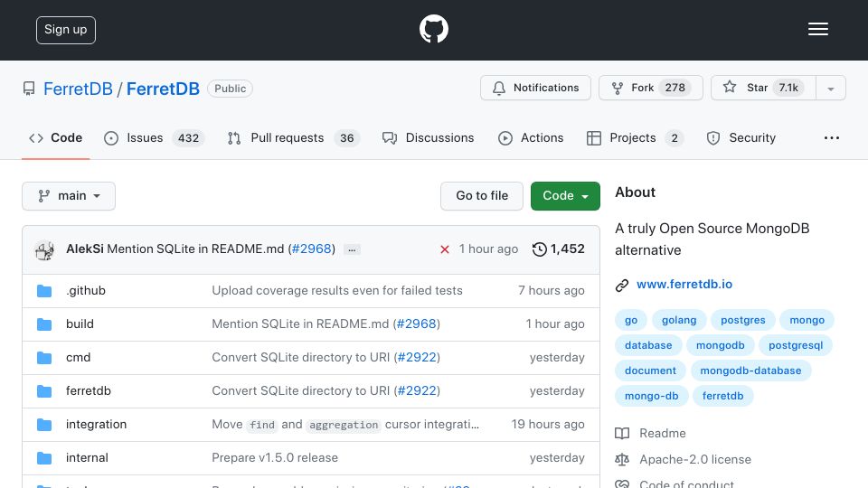The height and width of the screenshot is (488, 868).
Task: Click the 'mongo' topic tag
Action: pyautogui.click(x=807, y=320)
